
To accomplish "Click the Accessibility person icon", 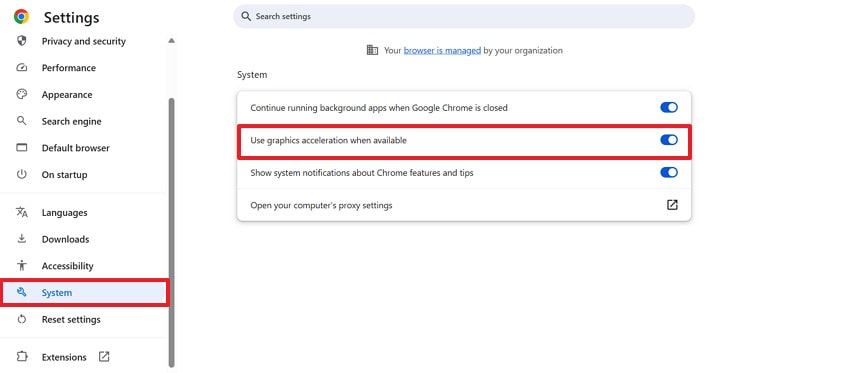I will point(22,265).
